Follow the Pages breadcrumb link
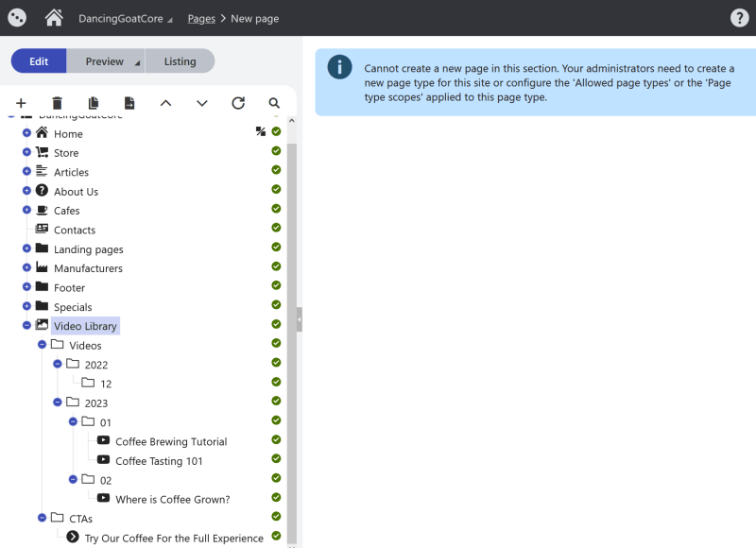This screenshot has width=756, height=548. click(201, 19)
